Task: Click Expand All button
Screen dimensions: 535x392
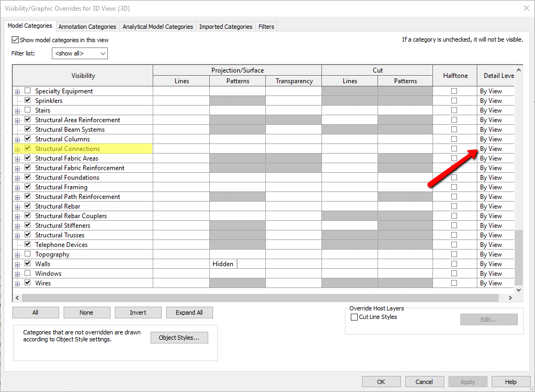Action: pos(190,313)
